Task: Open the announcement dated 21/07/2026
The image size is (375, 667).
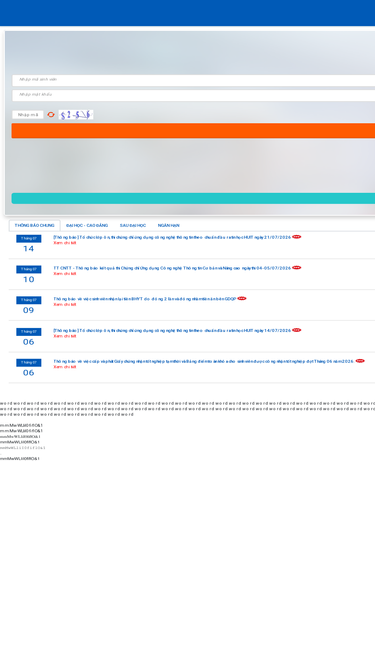Action: [172, 237]
